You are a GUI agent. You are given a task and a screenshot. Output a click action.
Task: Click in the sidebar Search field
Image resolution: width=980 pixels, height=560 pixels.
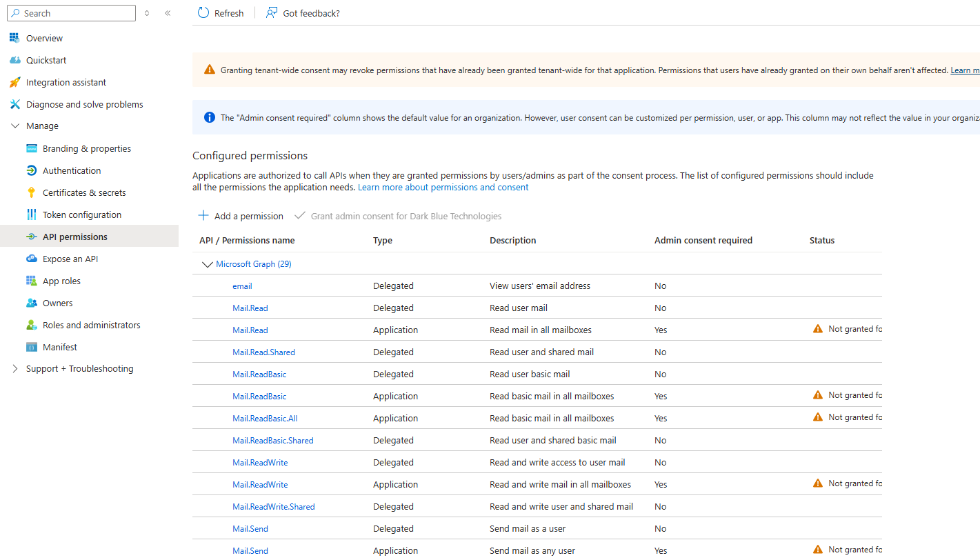click(72, 13)
